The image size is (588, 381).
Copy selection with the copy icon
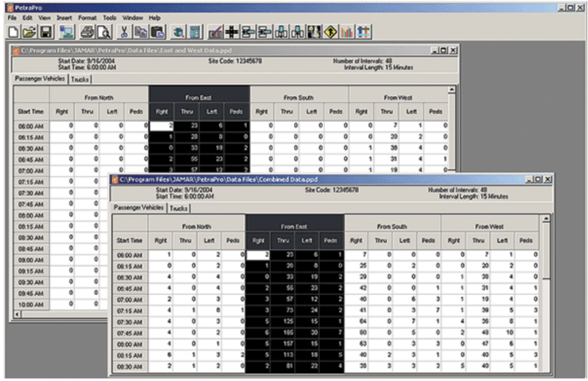tap(141, 32)
